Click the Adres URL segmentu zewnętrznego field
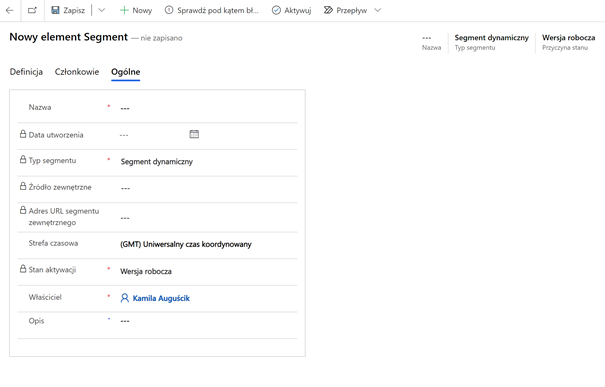 tap(208, 218)
